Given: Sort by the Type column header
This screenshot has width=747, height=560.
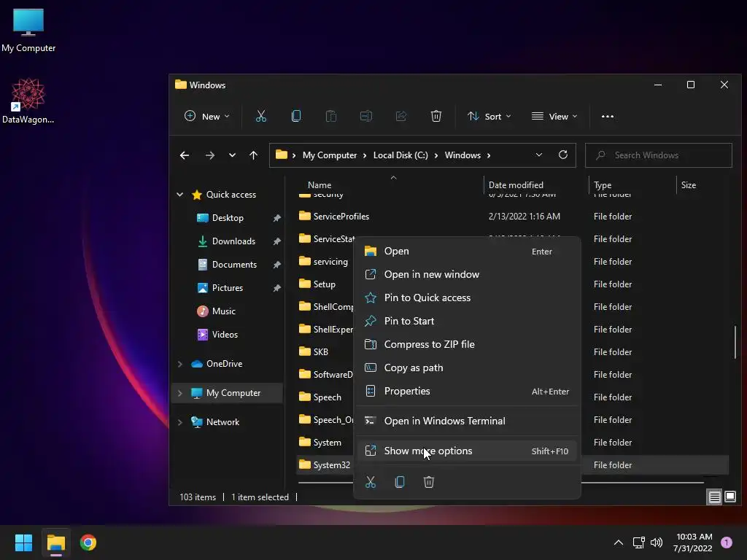Looking at the screenshot, I should [x=603, y=185].
